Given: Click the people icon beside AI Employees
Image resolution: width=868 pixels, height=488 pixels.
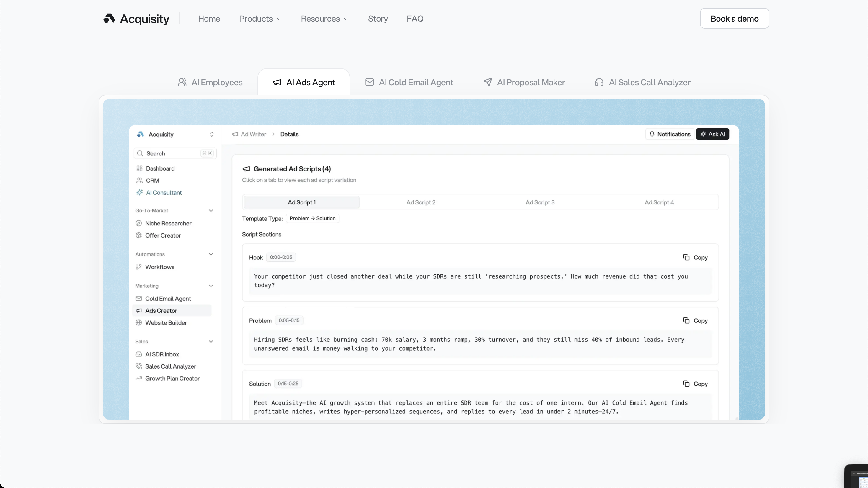Looking at the screenshot, I should coord(182,82).
